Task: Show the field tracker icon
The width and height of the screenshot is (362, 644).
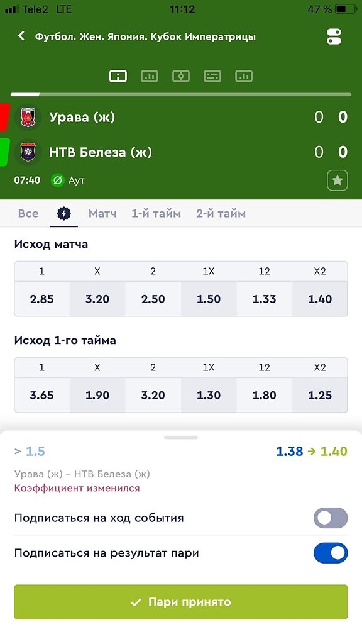Action: [x=180, y=76]
